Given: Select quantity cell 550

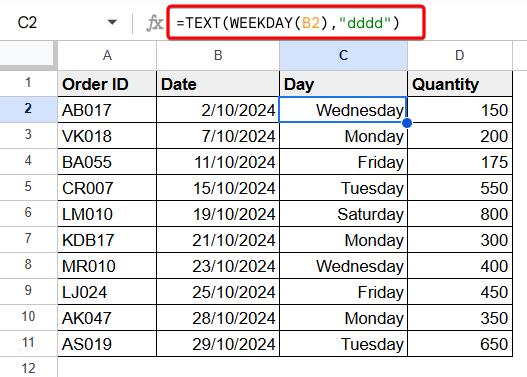Looking at the screenshot, I should pos(460,188).
